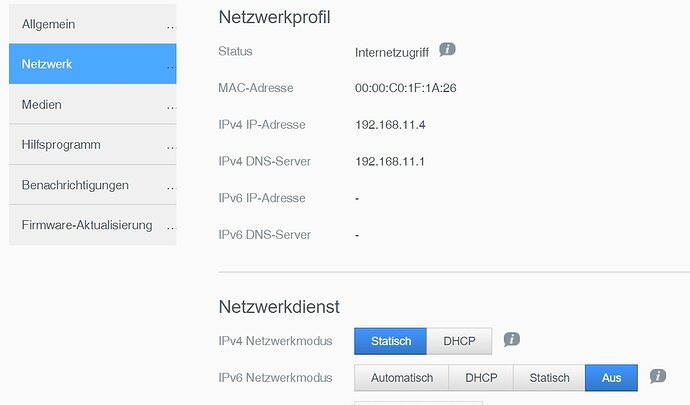690x405 pixels.
Task: Click the IPv4 DNS-Server value 192.168.11.1
Action: click(x=389, y=162)
